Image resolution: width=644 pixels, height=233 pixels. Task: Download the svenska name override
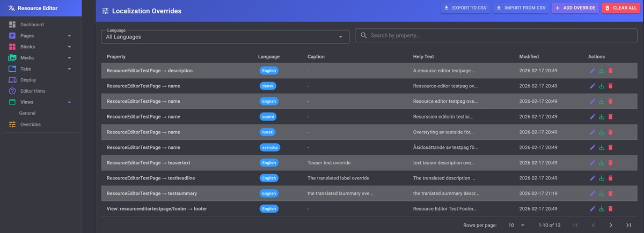[602, 147]
